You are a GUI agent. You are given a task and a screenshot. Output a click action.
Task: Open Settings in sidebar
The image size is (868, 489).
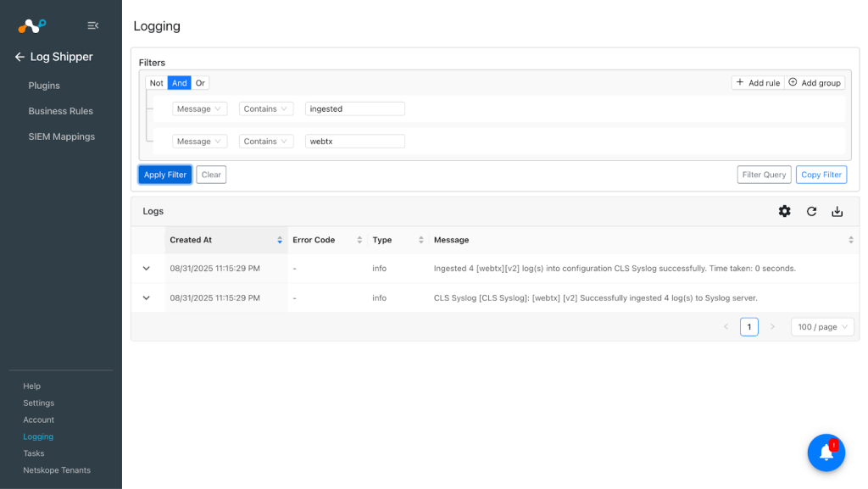click(x=39, y=403)
